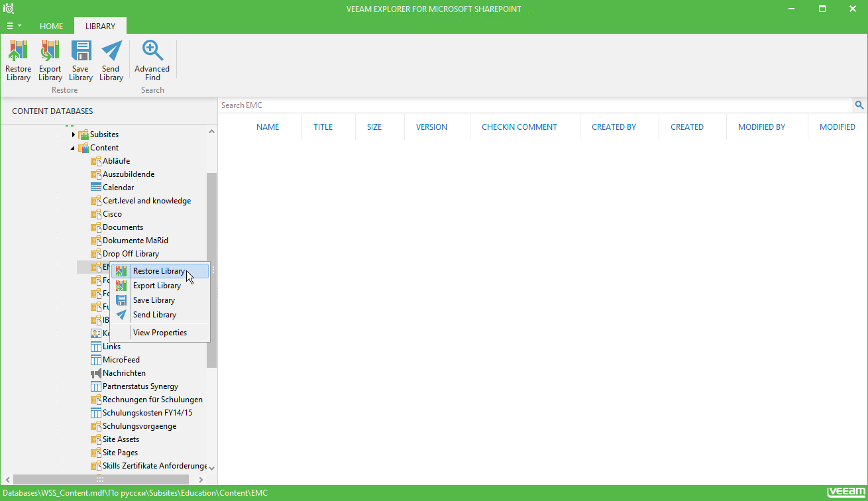The height and width of the screenshot is (501, 868).
Task: Click the Export Library ribbon icon
Action: tap(50, 51)
